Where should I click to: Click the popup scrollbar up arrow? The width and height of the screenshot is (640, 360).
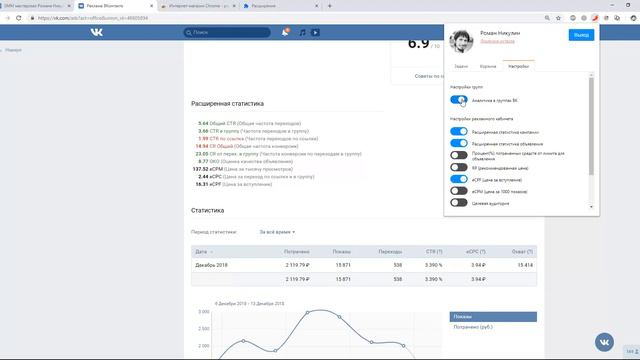[x=591, y=75]
